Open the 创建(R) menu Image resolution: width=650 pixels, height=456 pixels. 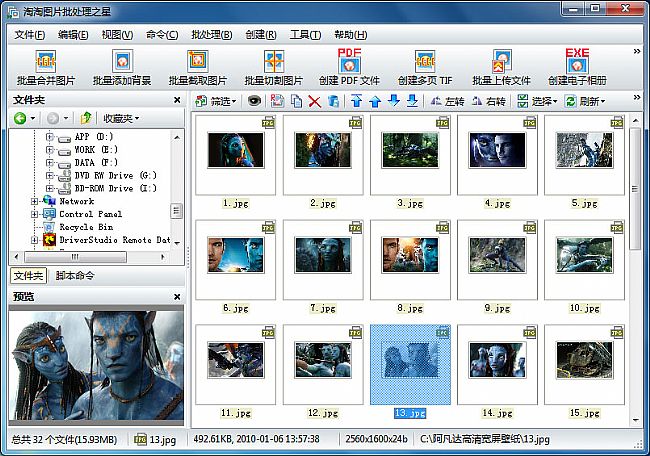(261, 35)
